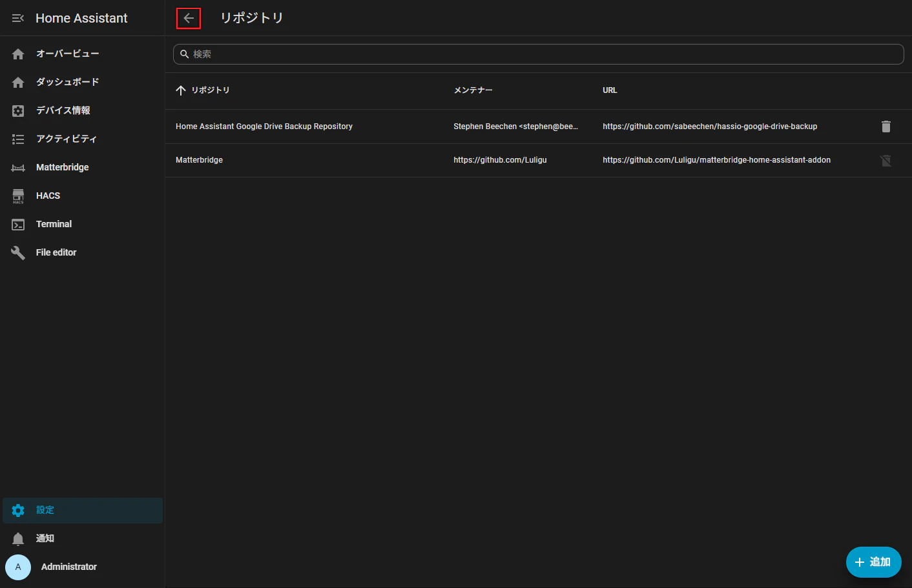Viewport: 912px width, 588px height.
Task: Click the HACS store icon
Action: coord(18,196)
